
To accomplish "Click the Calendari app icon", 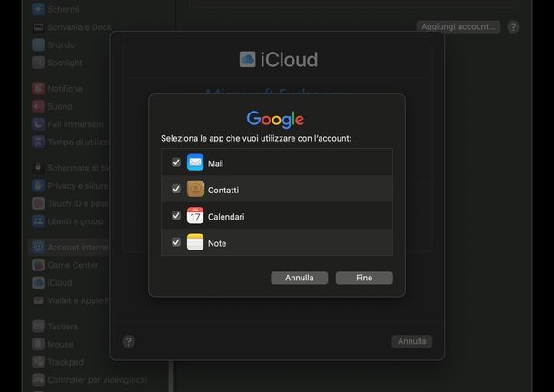I will pyautogui.click(x=195, y=215).
